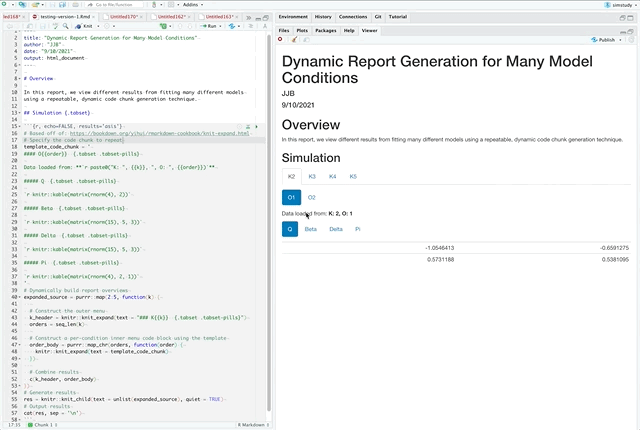Click the spell check icon
This screenshot has width=640, height=430.
56,26
